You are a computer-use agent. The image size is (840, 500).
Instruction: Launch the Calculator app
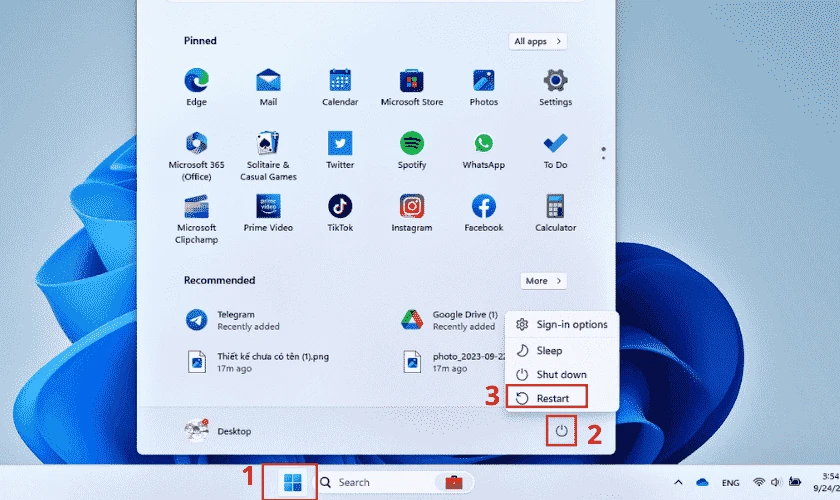555,213
